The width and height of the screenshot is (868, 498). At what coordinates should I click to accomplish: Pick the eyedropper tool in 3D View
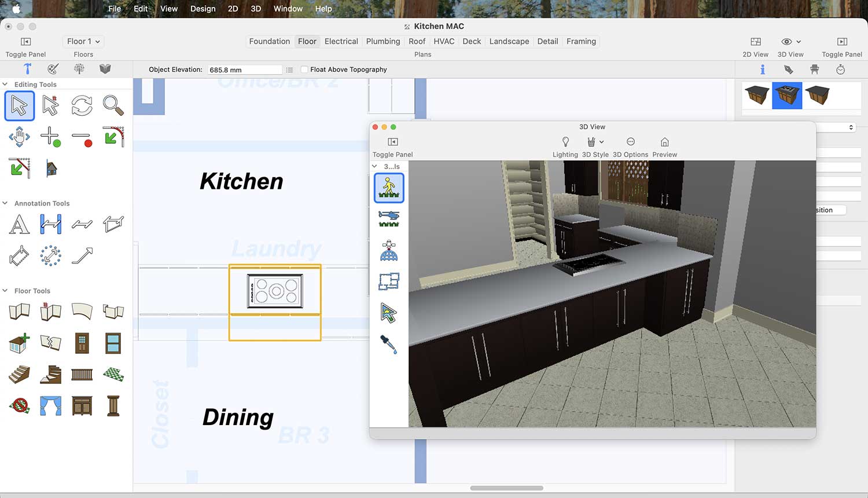pos(389,344)
